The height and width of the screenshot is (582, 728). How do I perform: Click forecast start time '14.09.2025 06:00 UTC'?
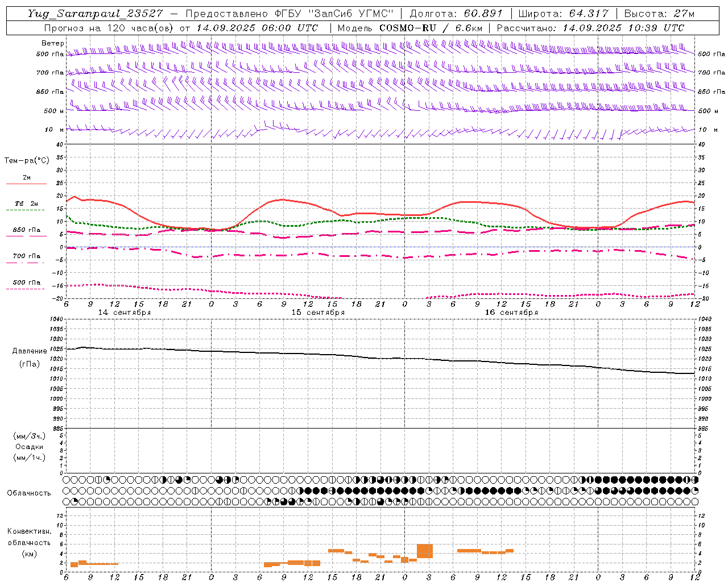[257, 28]
